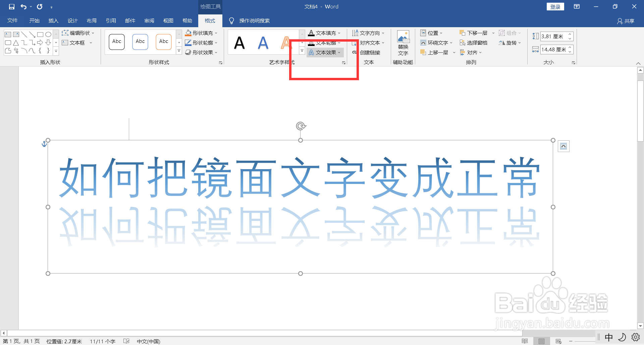Apply the black outlined Abc shape style
Screen dimensions: 644x345
[x=117, y=42]
